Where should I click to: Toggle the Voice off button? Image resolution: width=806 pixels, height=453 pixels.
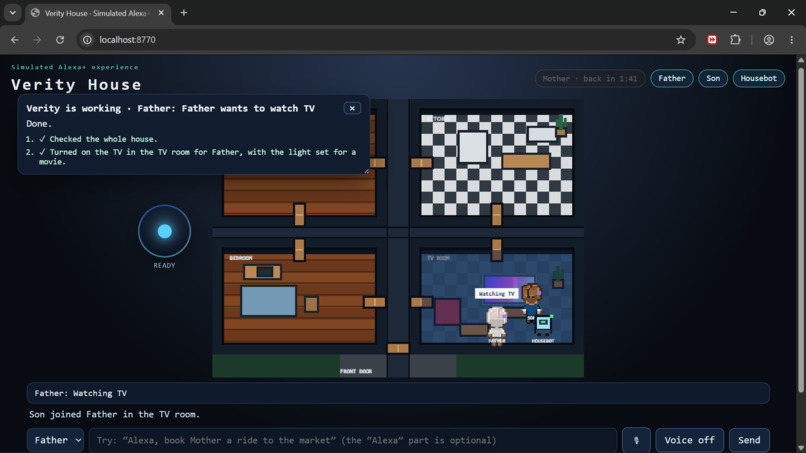coord(689,440)
